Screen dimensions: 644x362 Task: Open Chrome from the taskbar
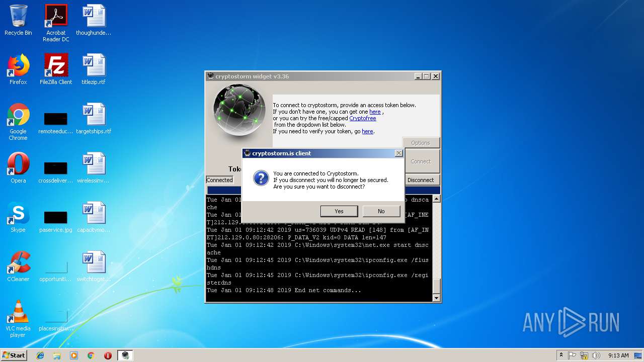tap(91, 355)
